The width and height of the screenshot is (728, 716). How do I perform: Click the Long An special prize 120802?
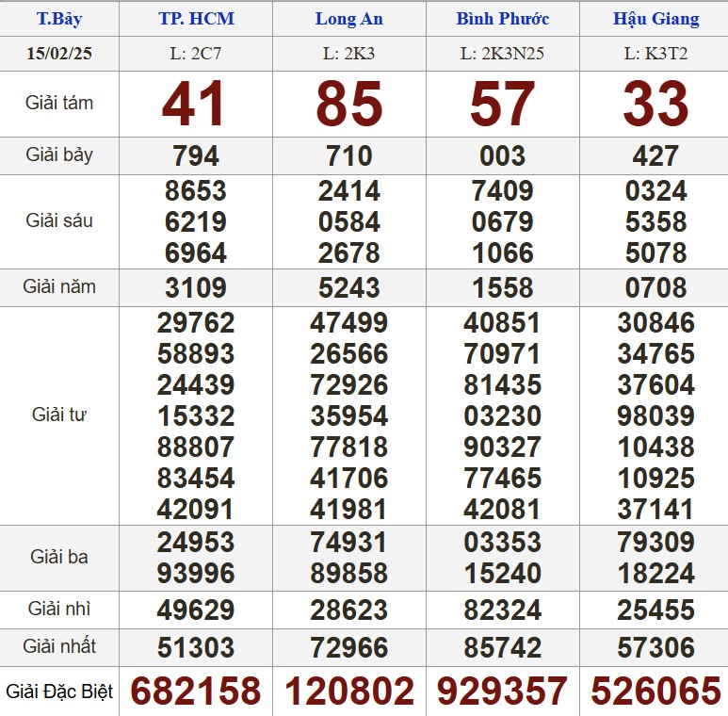348,692
